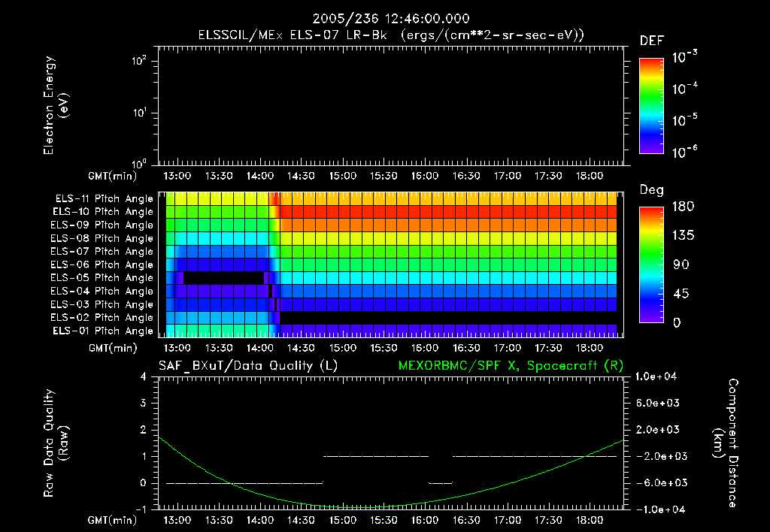The width and height of the screenshot is (770, 532).
Task: Click the 'ELS-11 Pitch Angle' row label
Action: [x=104, y=199]
